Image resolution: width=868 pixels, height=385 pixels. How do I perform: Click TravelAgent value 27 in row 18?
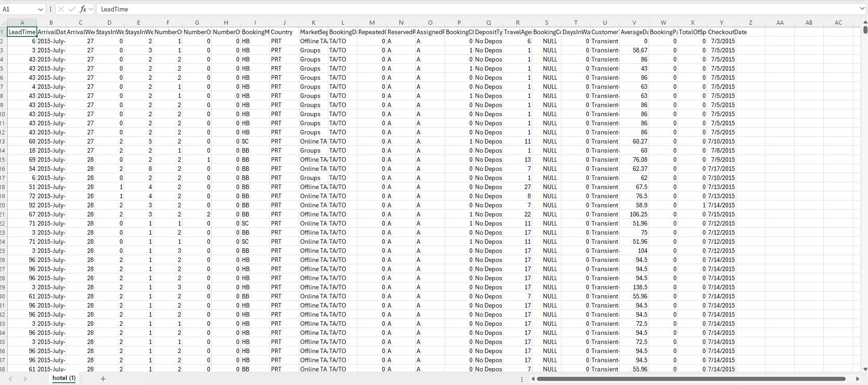[517, 187]
